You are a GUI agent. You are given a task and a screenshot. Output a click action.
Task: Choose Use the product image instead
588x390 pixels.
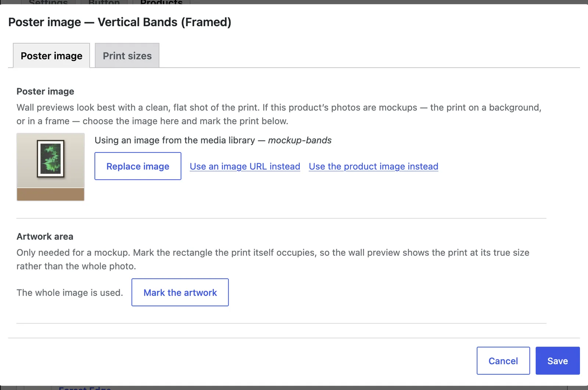coord(373,167)
